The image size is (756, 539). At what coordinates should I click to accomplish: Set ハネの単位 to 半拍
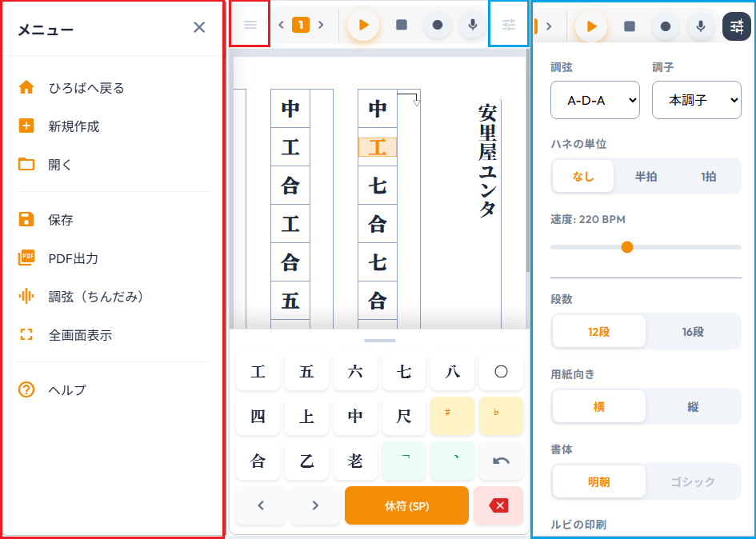coord(646,177)
